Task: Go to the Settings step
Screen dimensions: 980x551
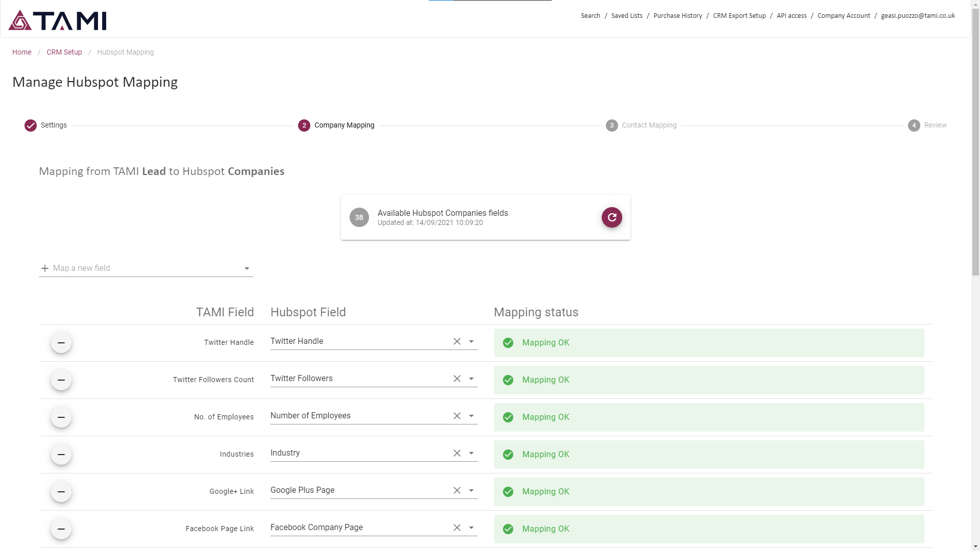Action: coord(46,126)
